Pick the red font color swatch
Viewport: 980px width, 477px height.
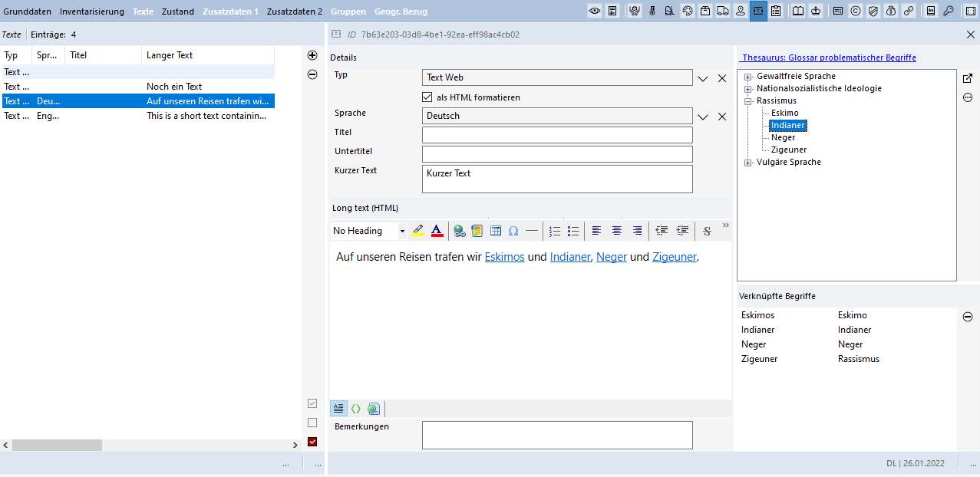[x=437, y=231]
